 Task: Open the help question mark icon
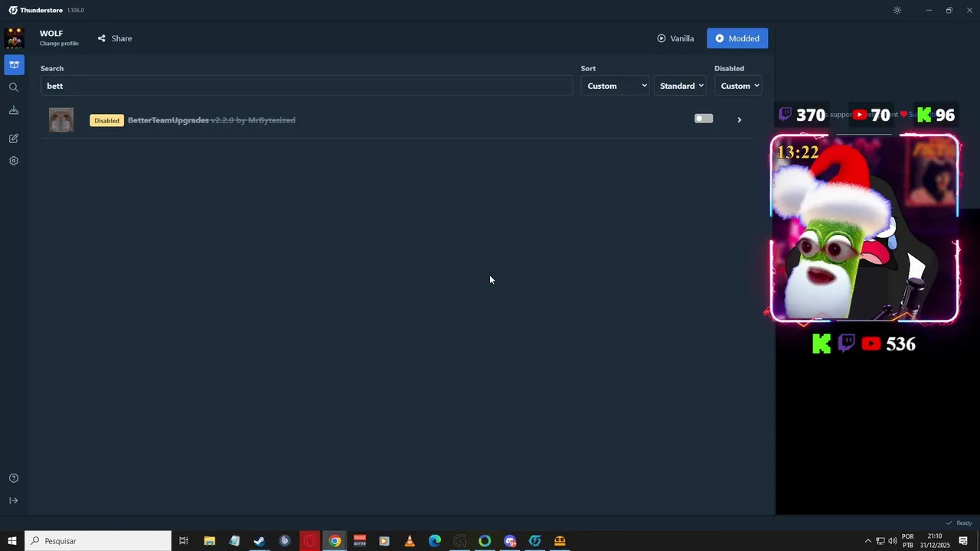(x=14, y=478)
